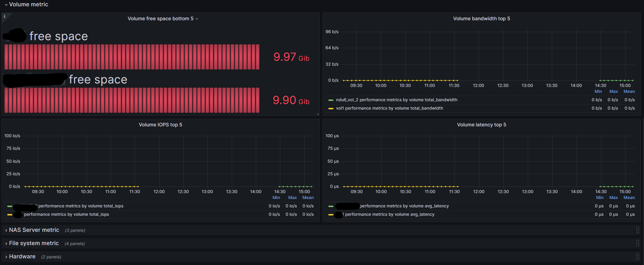Click green swatch of first avg_latency series

(x=331, y=206)
